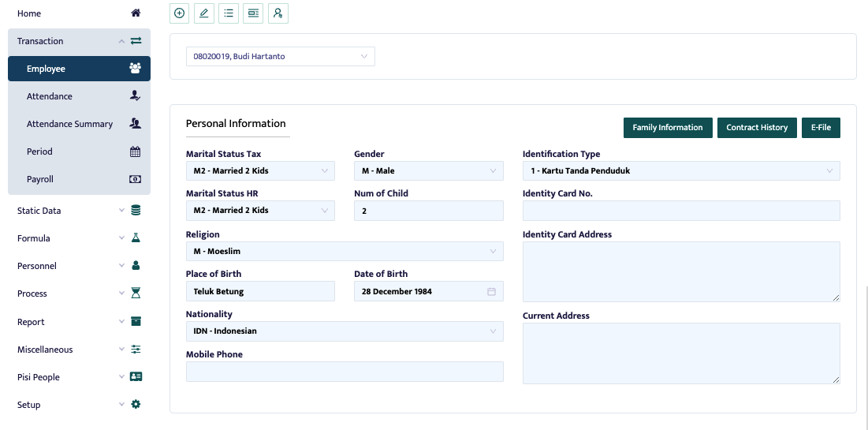868x430 pixels.
Task: Open the Identification Type dropdown
Action: (x=680, y=170)
